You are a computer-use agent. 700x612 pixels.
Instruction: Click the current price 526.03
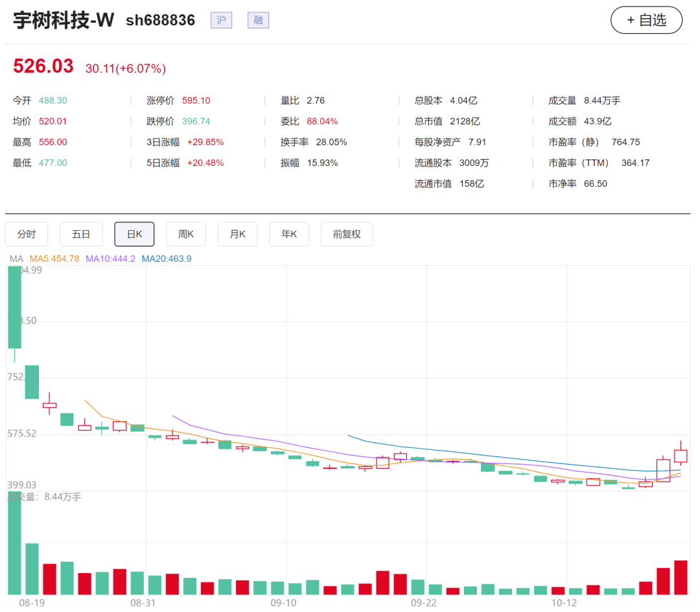43,66
